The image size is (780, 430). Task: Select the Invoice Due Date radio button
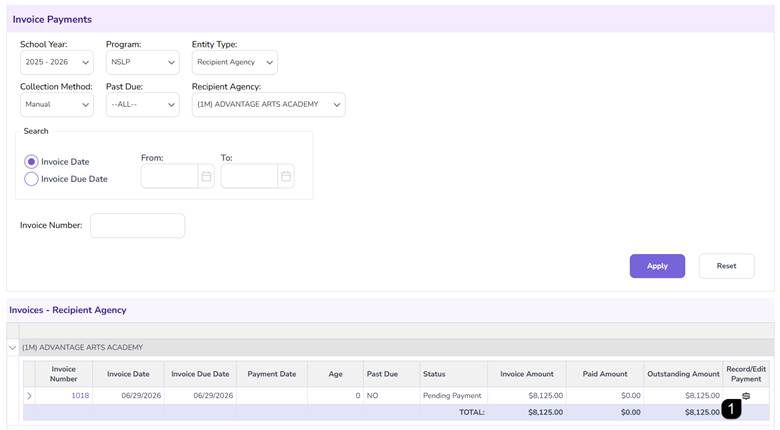31,179
